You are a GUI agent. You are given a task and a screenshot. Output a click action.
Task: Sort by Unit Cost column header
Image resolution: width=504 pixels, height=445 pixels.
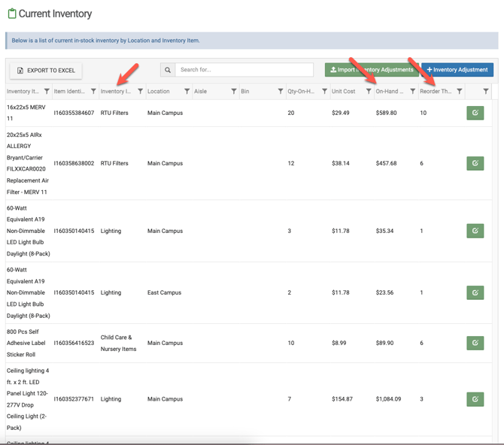point(344,92)
